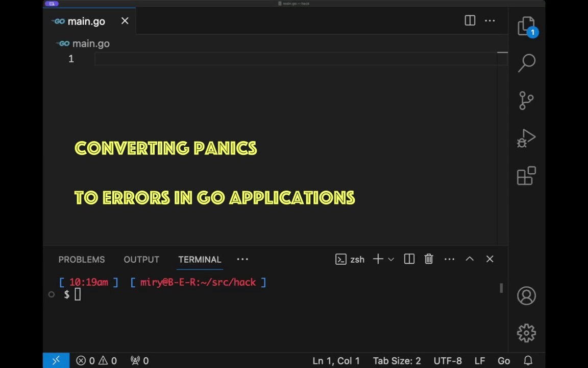Image resolution: width=588 pixels, height=368 pixels.
Task: Maximize the panel with chevron up
Action: pos(470,259)
